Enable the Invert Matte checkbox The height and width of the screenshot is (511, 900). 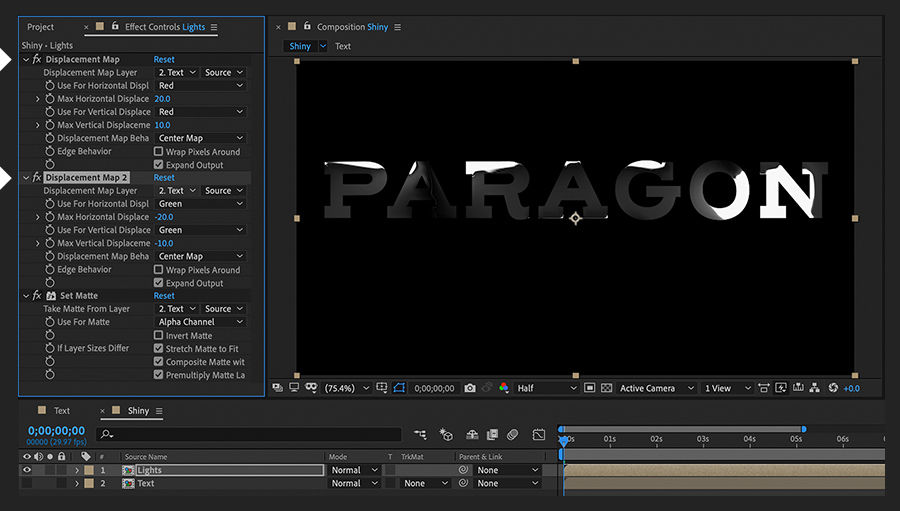(x=158, y=336)
